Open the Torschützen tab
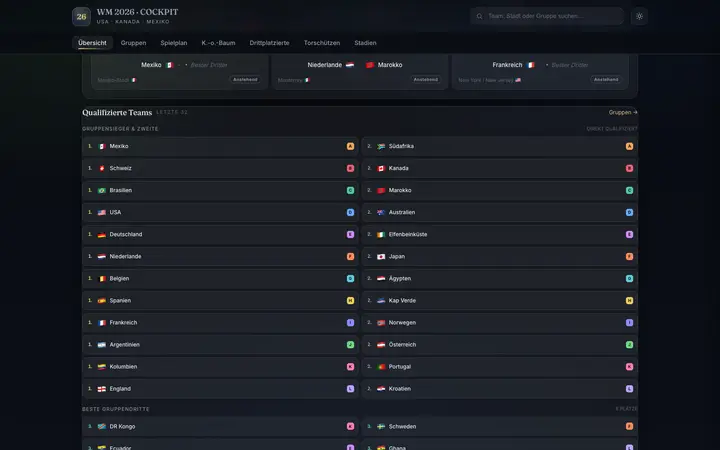720x450 pixels. point(322,43)
